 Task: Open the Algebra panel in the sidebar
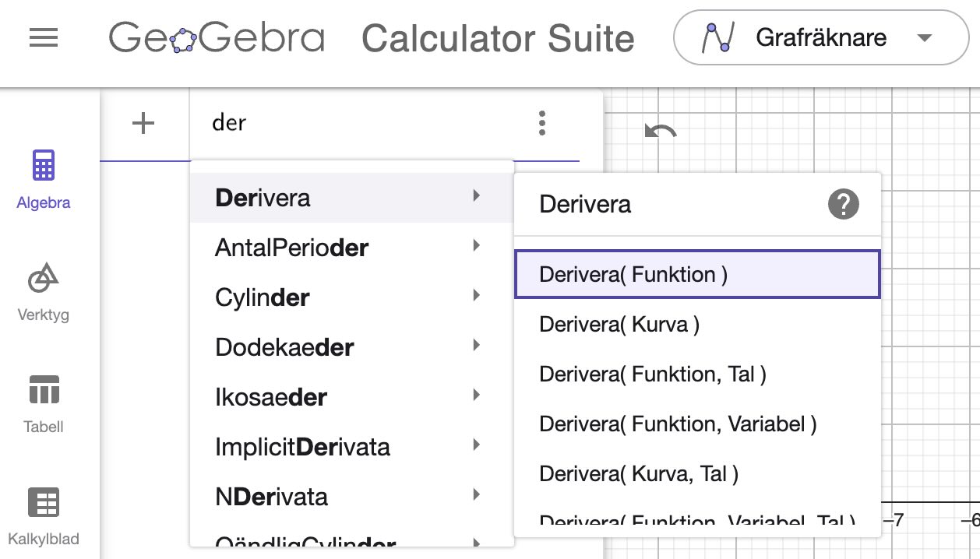coord(43,179)
